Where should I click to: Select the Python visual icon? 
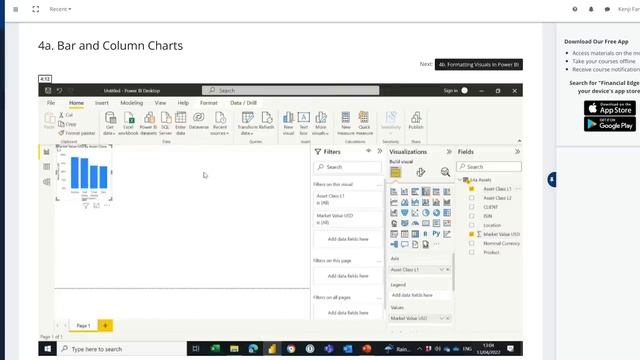point(436,234)
